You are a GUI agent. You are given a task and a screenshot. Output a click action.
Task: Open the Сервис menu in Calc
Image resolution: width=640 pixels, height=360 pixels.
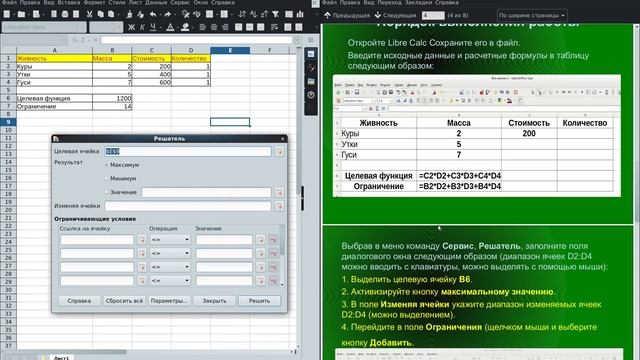coord(180,2)
